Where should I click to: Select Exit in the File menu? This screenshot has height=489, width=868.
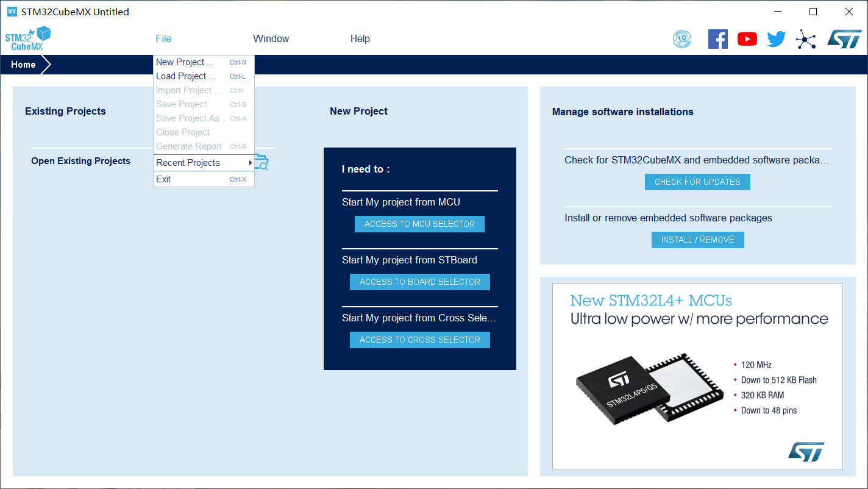click(204, 179)
